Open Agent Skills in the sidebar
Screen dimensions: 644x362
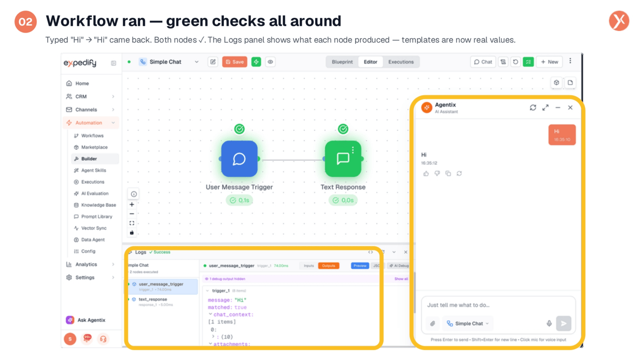(93, 170)
